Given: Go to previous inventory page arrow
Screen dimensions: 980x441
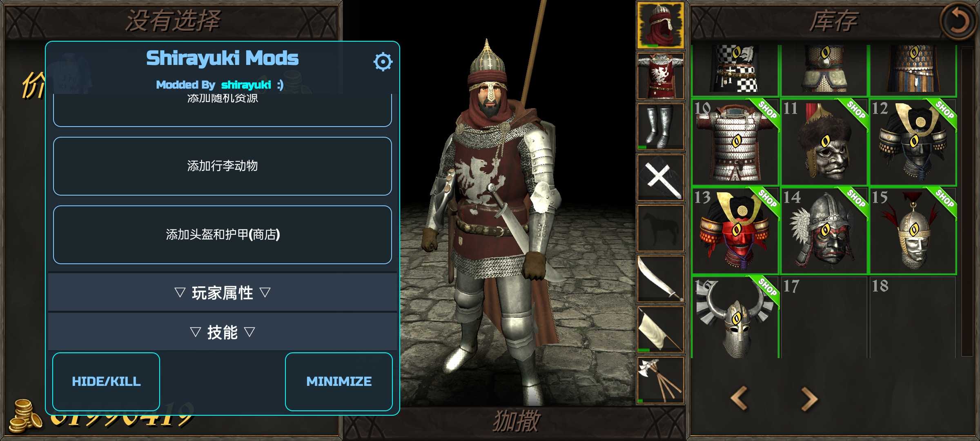Looking at the screenshot, I should point(740,398).
